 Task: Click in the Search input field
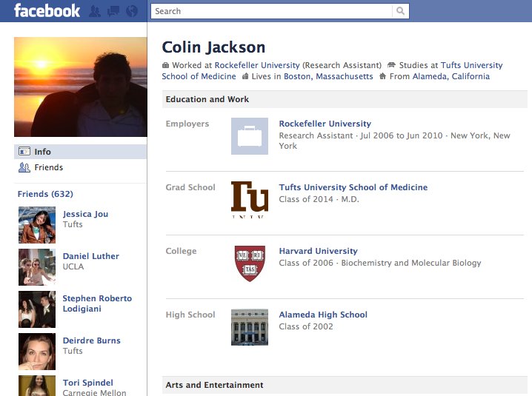(271, 11)
